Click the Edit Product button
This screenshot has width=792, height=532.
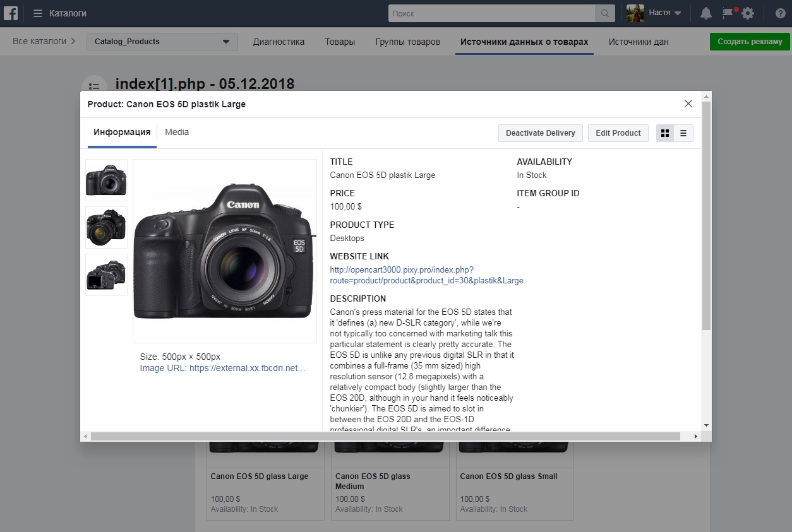click(x=618, y=133)
